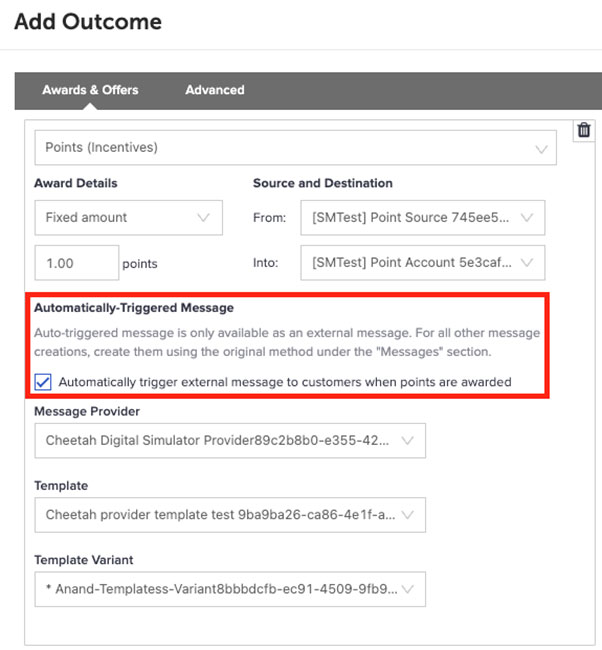Uncheck automatically trigger external message checkbox
Viewport: 602px width, 650px height.
point(43,381)
